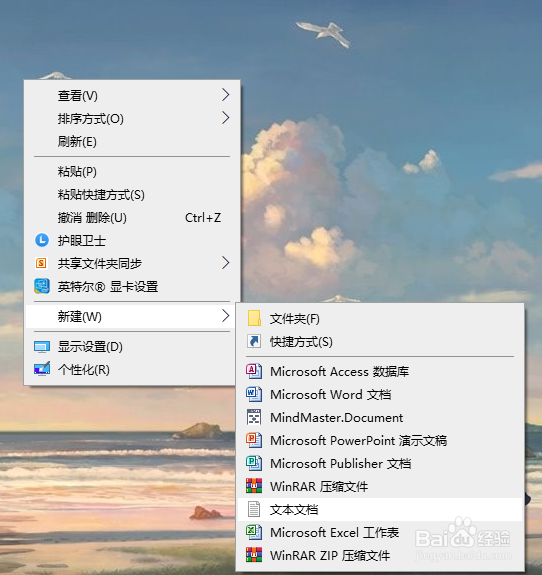Click the 显示设置 monitor icon
The image size is (542, 575).
42,347
